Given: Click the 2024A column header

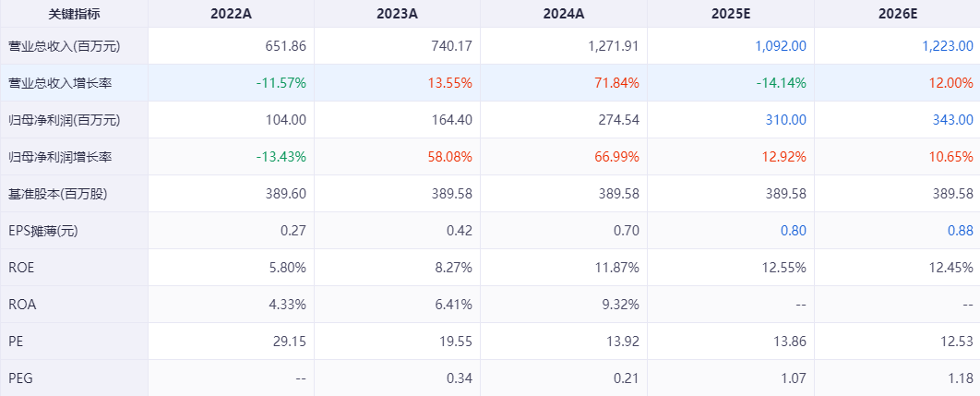Looking at the screenshot, I should pos(564,14).
